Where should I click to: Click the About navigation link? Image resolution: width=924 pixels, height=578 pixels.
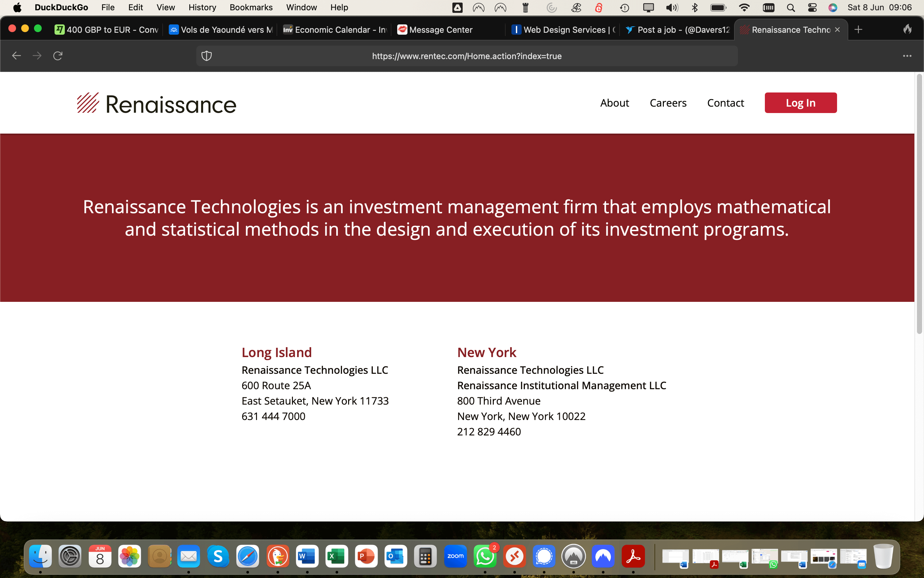click(x=614, y=103)
